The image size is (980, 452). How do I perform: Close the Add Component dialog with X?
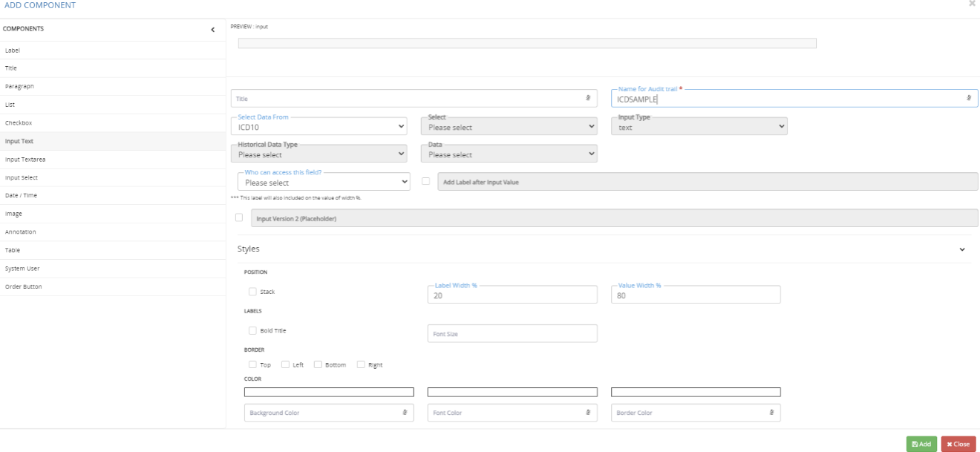(972, 4)
